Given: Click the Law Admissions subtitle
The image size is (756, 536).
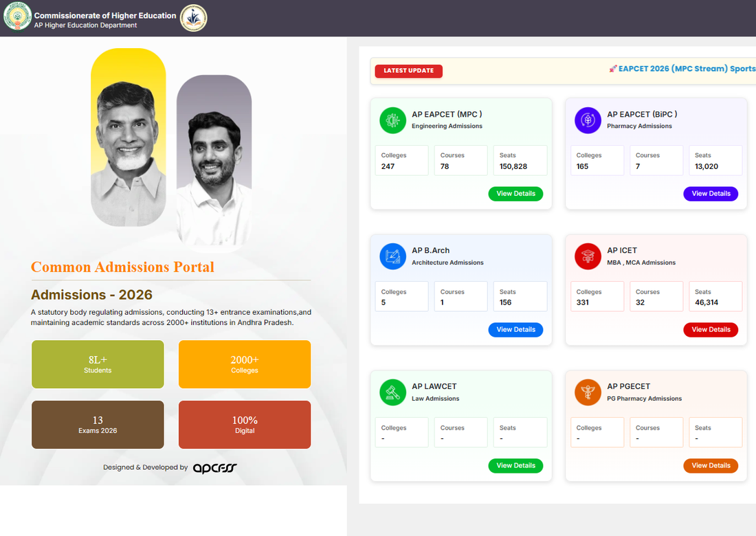Looking at the screenshot, I should click(435, 399).
